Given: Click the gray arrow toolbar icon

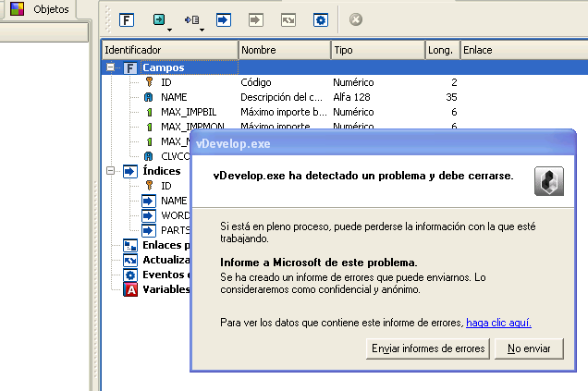Looking at the screenshot, I should [x=256, y=19].
